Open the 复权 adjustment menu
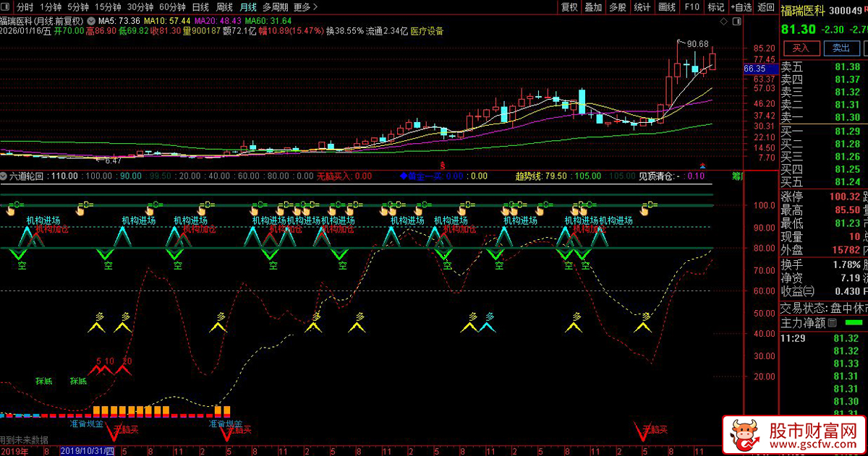Image resolution: width=868 pixels, height=456 pixels. [569, 7]
